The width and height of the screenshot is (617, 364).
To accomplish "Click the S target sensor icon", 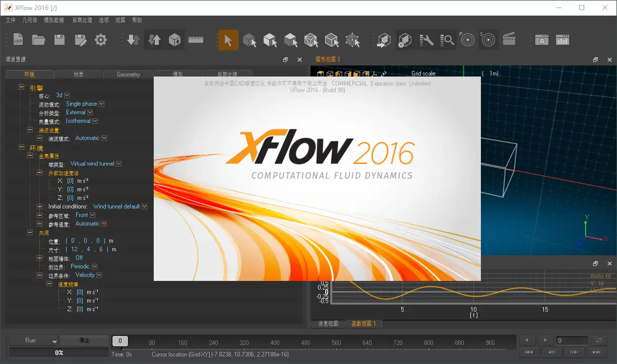I will point(488,40).
